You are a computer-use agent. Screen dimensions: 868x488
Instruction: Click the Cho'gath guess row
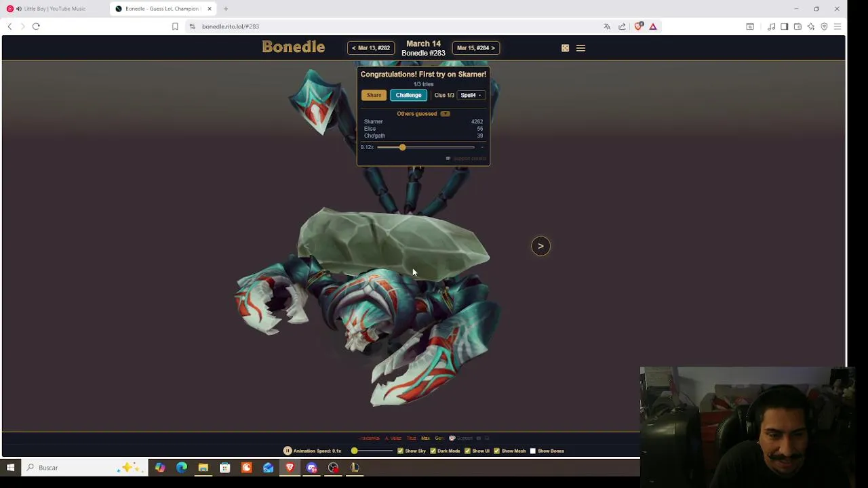tap(423, 136)
